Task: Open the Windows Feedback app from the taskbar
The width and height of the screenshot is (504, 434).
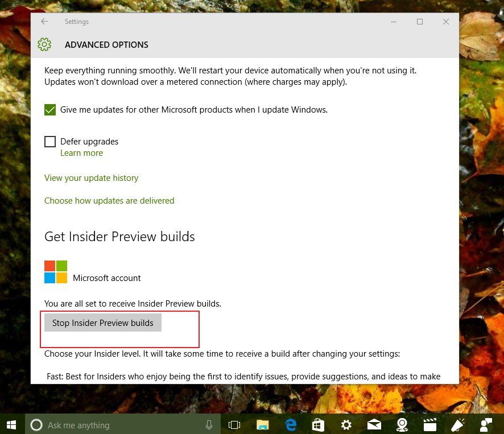Action: pos(457,424)
